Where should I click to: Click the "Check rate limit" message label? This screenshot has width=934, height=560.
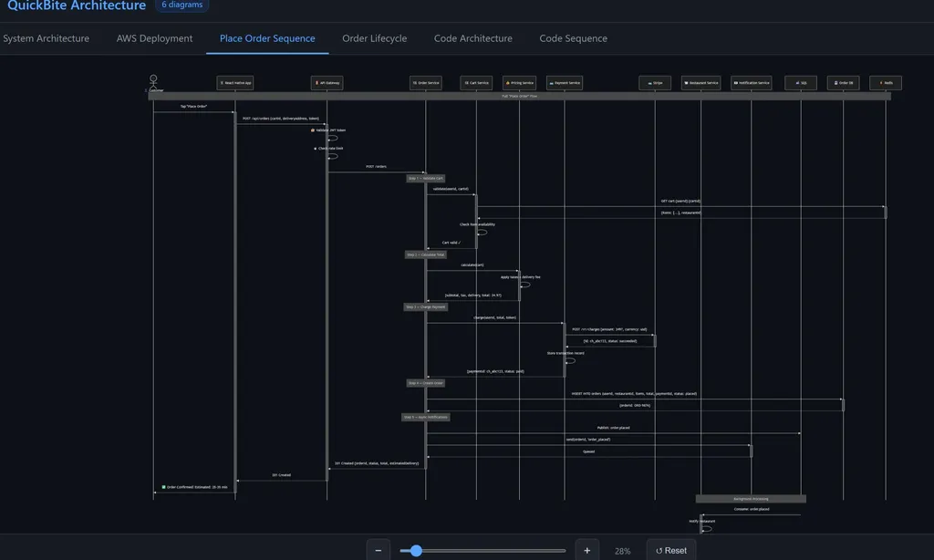(328, 149)
